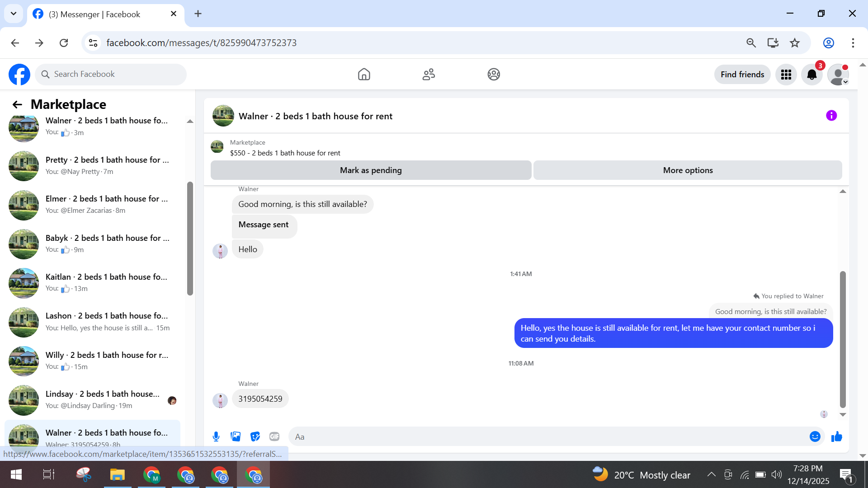Show hidden system tray icons
Image resolution: width=868 pixels, height=488 pixels.
click(711, 474)
